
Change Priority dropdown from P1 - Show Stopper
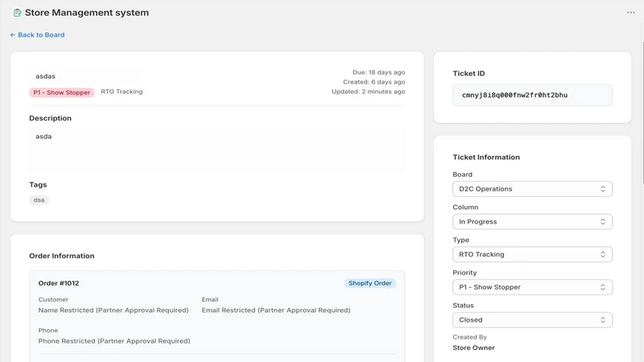coord(532,287)
